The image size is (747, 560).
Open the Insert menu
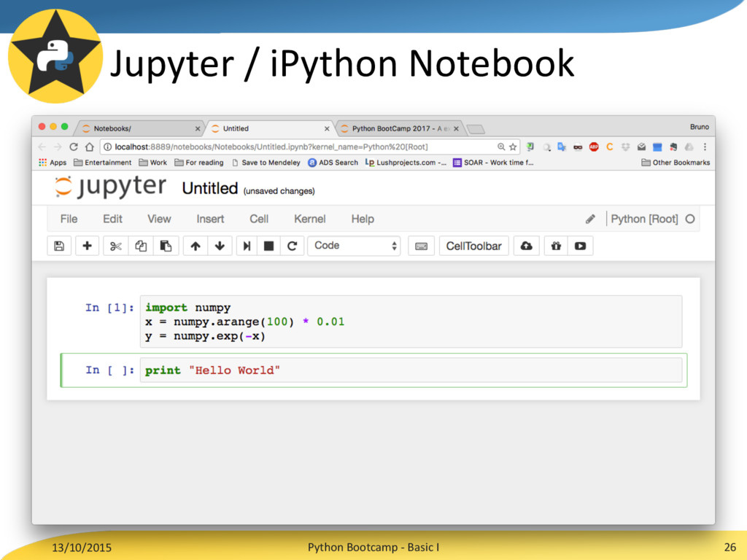210,219
